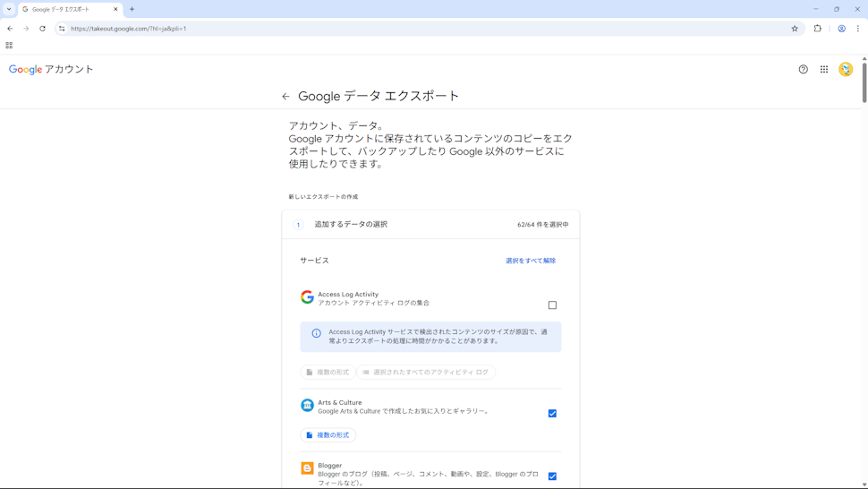Click the サービス label
The image size is (868, 489).
314,261
